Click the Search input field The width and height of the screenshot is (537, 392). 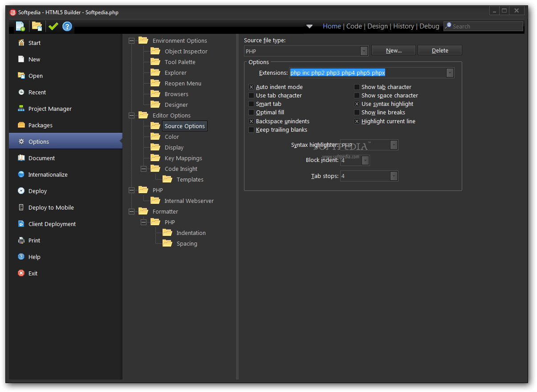(x=484, y=26)
